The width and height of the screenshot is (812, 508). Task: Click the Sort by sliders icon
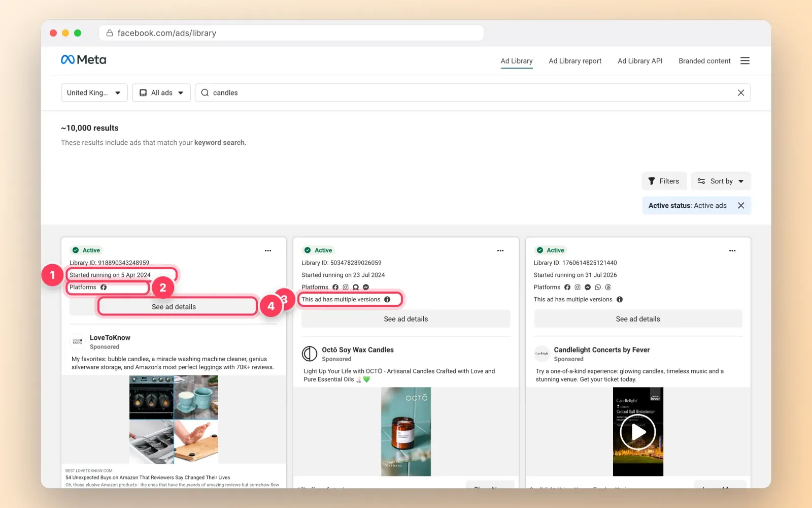point(701,181)
